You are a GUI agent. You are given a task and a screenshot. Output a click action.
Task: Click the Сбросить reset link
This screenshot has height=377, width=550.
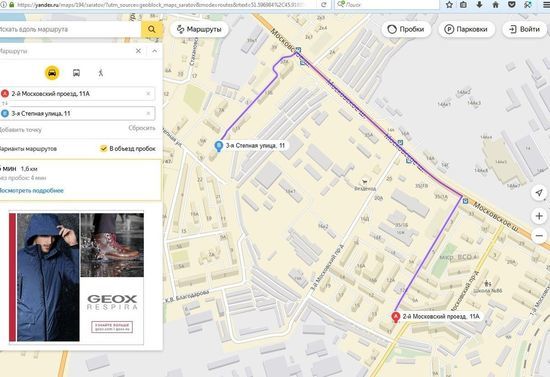click(142, 128)
